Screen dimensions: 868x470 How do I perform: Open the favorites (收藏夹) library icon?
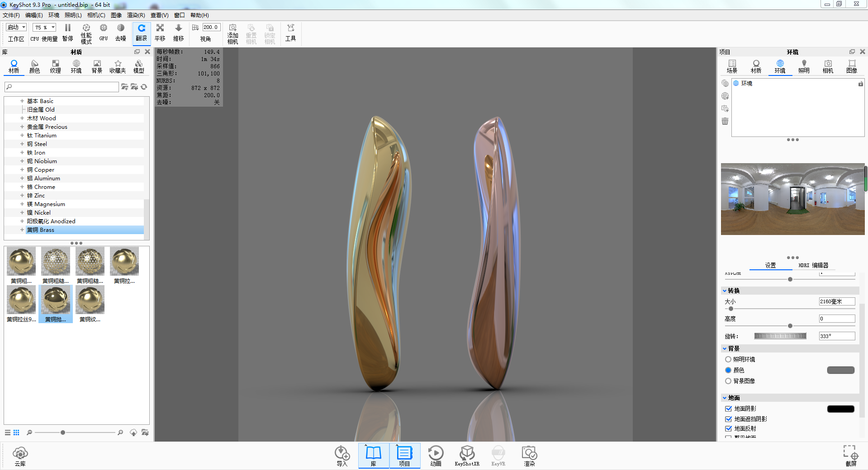118,66
